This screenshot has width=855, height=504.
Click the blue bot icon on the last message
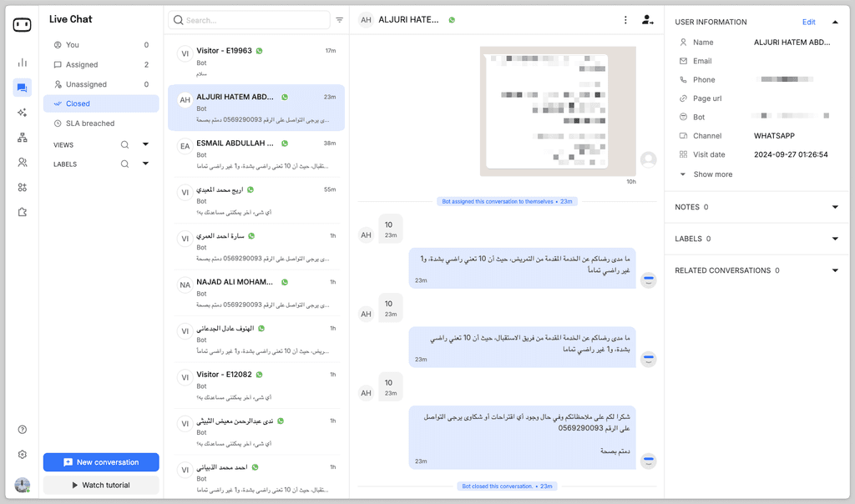coord(648,460)
